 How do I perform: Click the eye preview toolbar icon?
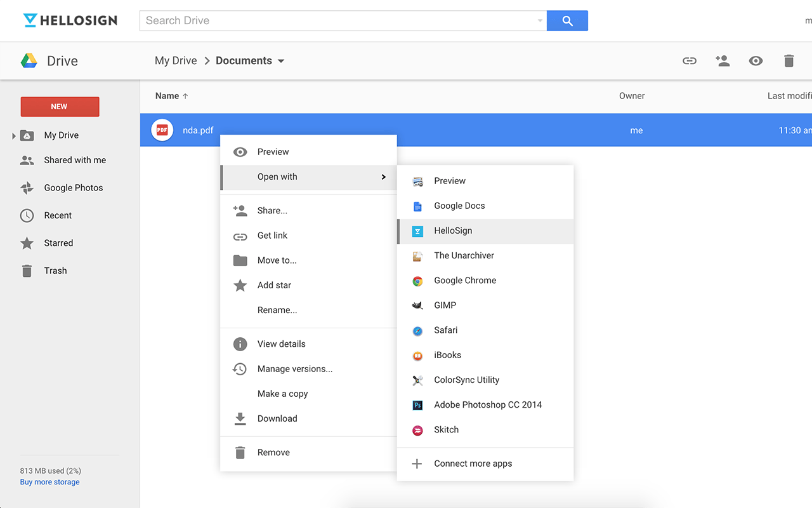756,61
